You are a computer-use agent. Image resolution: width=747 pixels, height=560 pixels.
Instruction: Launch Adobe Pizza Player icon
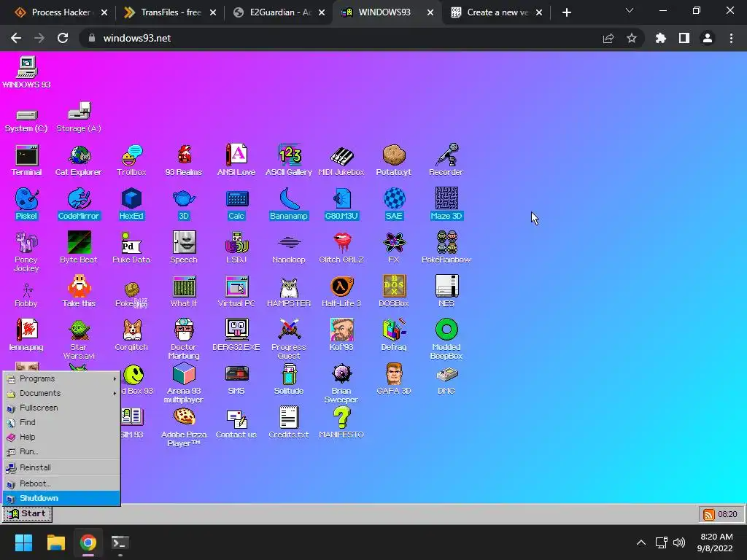coord(184,427)
